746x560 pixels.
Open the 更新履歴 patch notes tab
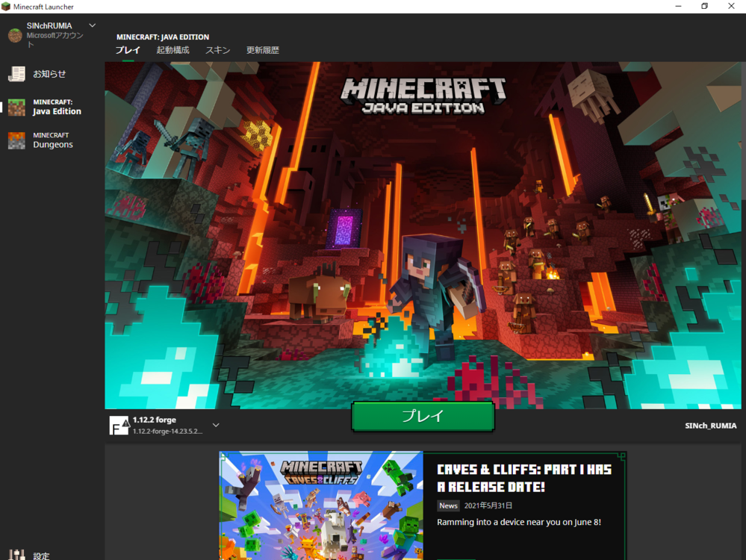(263, 50)
